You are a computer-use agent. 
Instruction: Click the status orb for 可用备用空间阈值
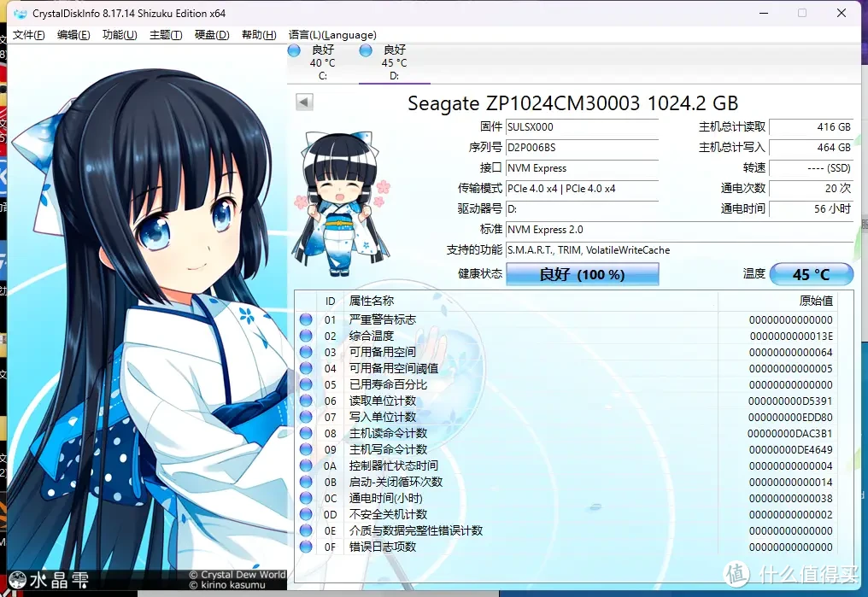(x=306, y=368)
